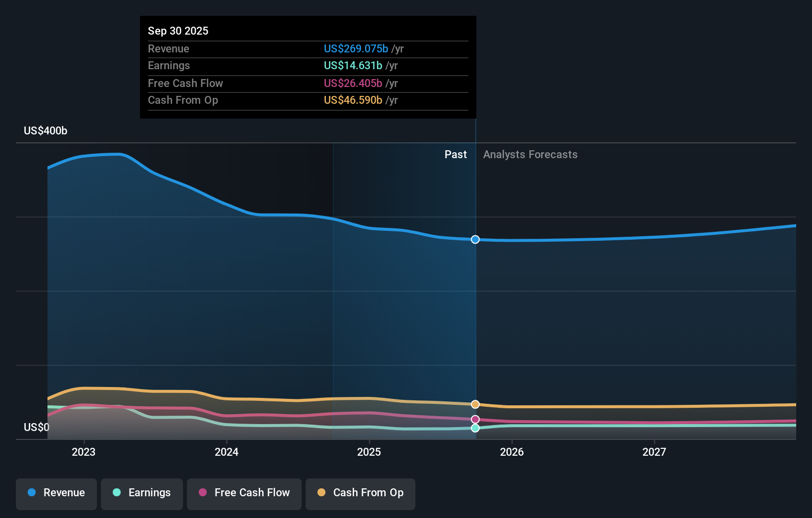Toggle the Cash From Op series visibility
Screen dimensions: 812x518
[x=360, y=493]
